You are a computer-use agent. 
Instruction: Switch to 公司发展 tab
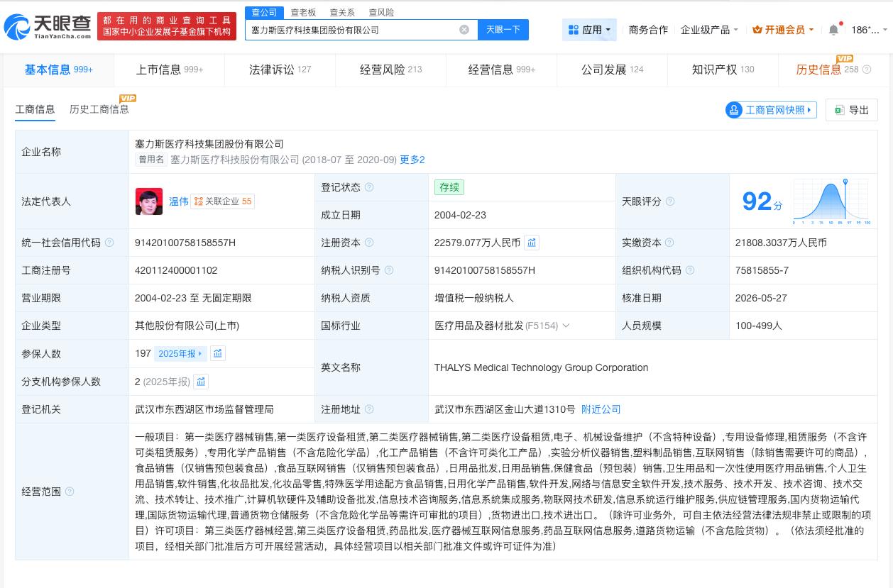[x=612, y=70]
